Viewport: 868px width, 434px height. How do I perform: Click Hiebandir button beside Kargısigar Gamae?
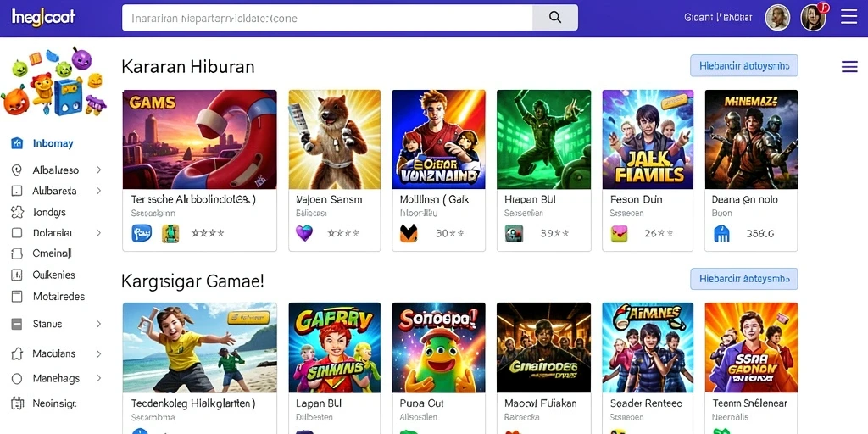point(744,278)
